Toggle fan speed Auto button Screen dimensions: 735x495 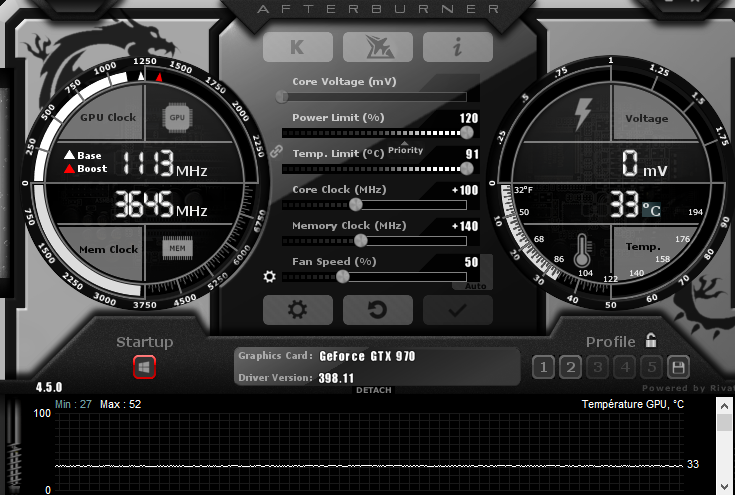tap(475, 286)
